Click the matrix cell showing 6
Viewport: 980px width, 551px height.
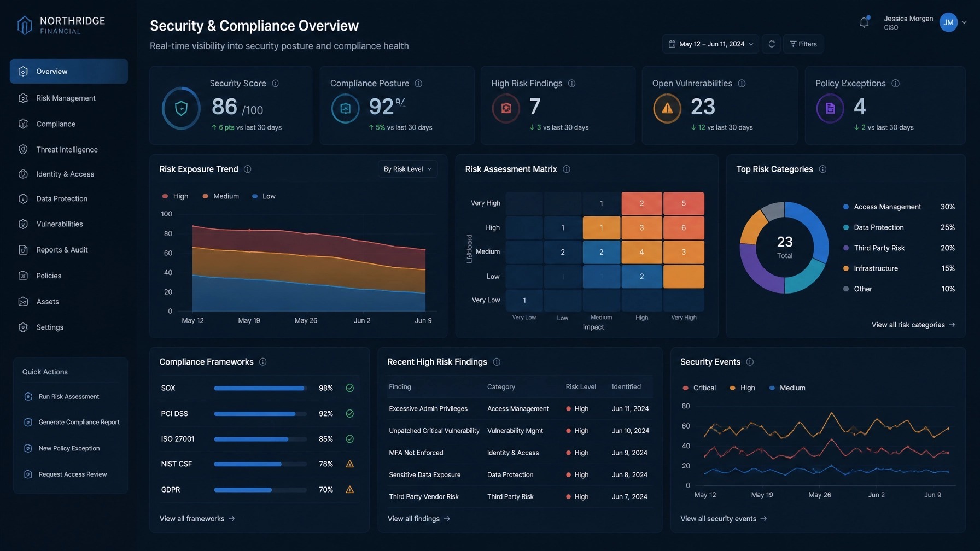click(684, 228)
